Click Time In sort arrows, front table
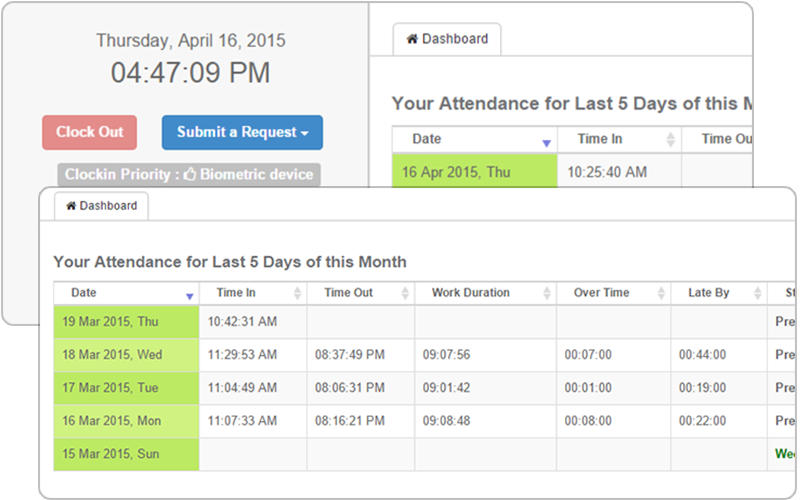 pyautogui.click(x=297, y=294)
